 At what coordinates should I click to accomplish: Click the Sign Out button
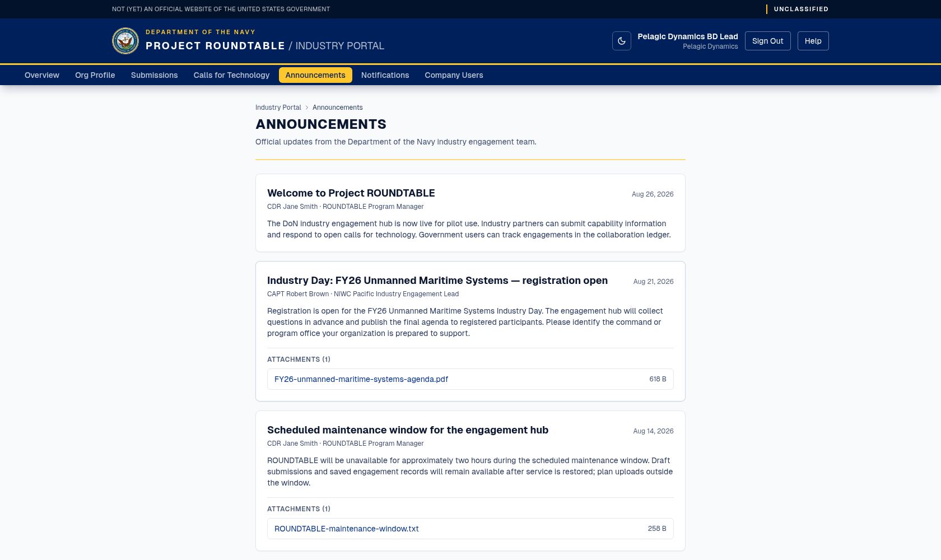coord(768,41)
